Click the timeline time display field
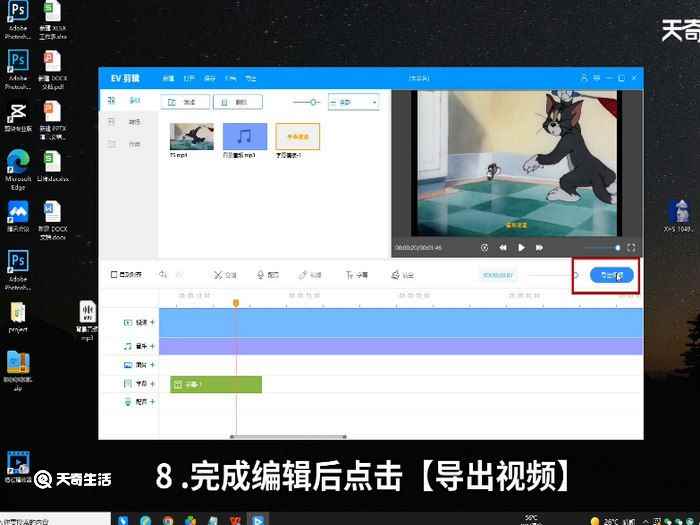The image size is (700, 525). pos(497,275)
